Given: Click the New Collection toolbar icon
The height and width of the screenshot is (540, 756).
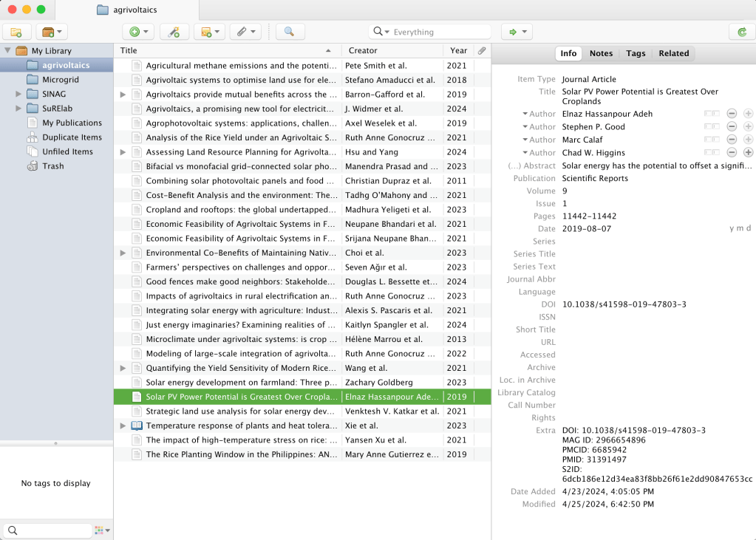Looking at the screenshot, I should click(16, 32).
